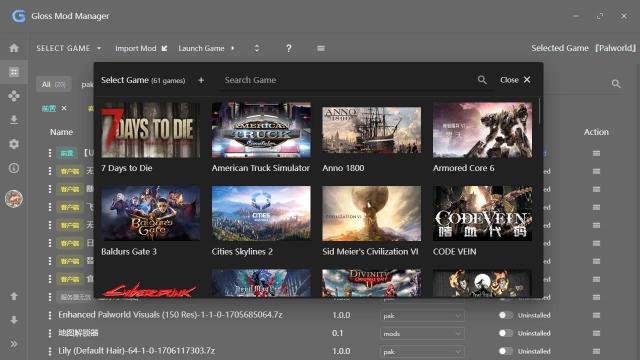Viewport: 640px width, 360px height.
Task: Add a game with the plus icon
Action: [201, 80]
